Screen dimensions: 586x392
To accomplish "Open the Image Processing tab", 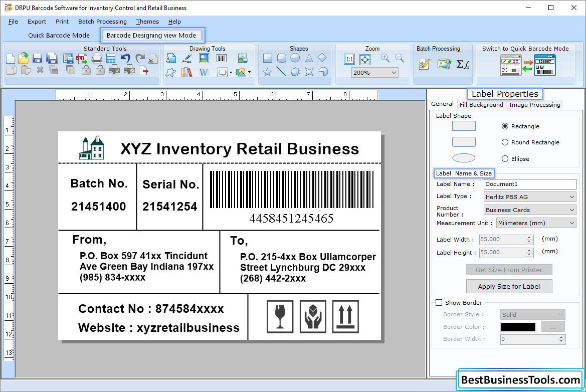I will coord(535,105).
